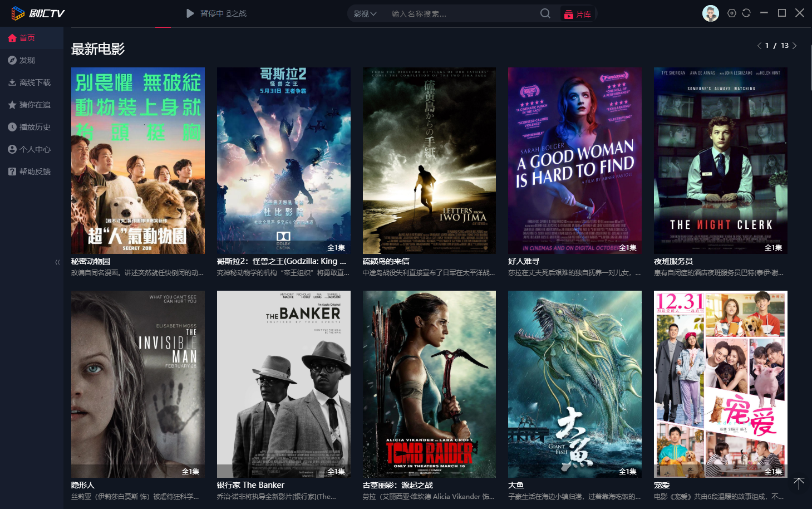This screenshot has height=509, width=812.
Task: Click the download icon beside 离线下载
Action: coord(12,82)
